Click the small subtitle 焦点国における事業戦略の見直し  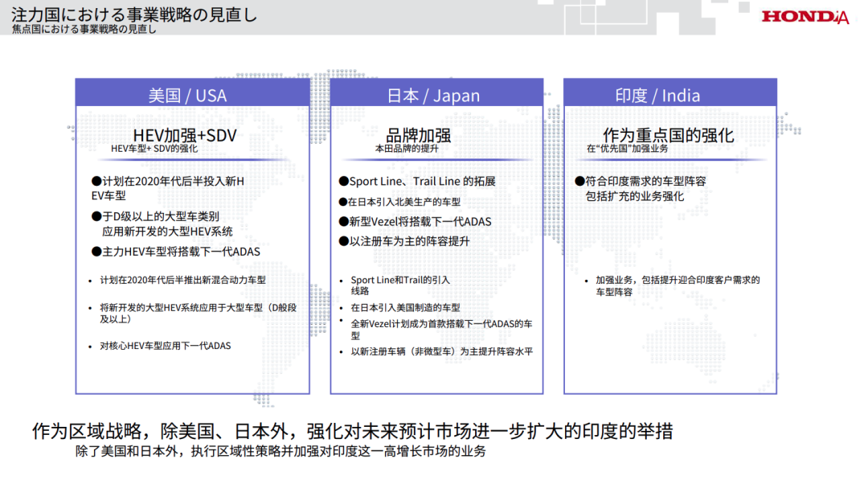click(x=84, y=30)
